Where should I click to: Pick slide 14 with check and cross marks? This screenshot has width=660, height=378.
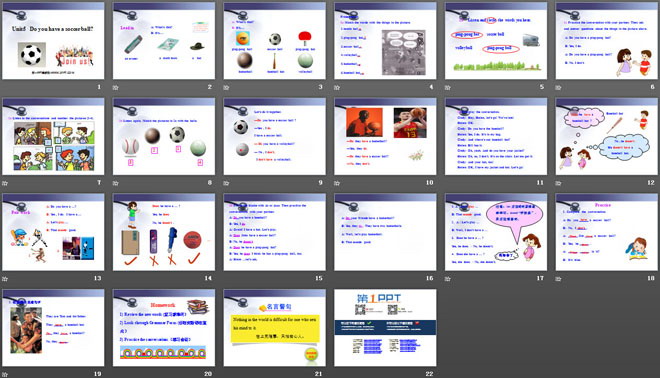click(x=164, y=232)
